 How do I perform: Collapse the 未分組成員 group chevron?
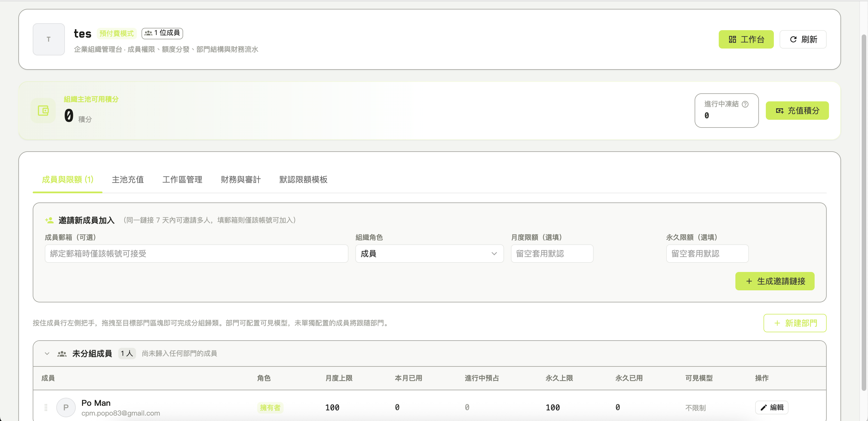pos(47,354)
